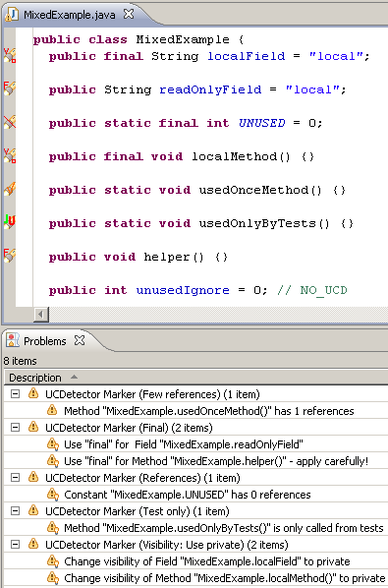Collapse the Few references marker group
The image size is (388, 588).
tap(15, 393)
